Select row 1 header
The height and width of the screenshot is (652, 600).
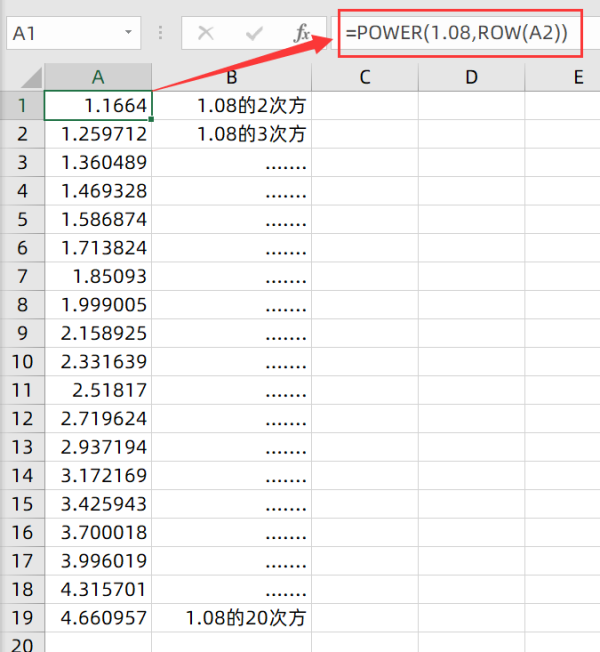coord(22,105)
